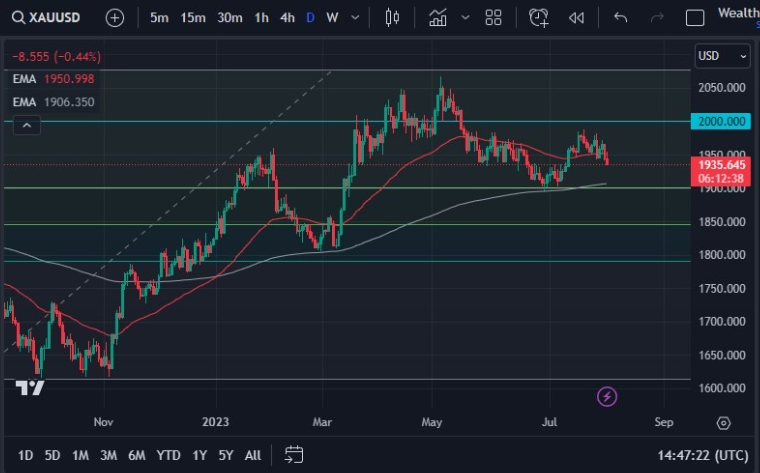Open the candlestick chart style selector
This screenshot has height=473, width=760.
[391, 18]
